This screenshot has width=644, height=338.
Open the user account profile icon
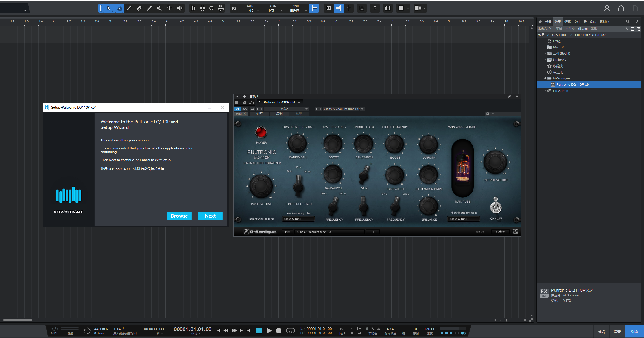click(607, 8)
